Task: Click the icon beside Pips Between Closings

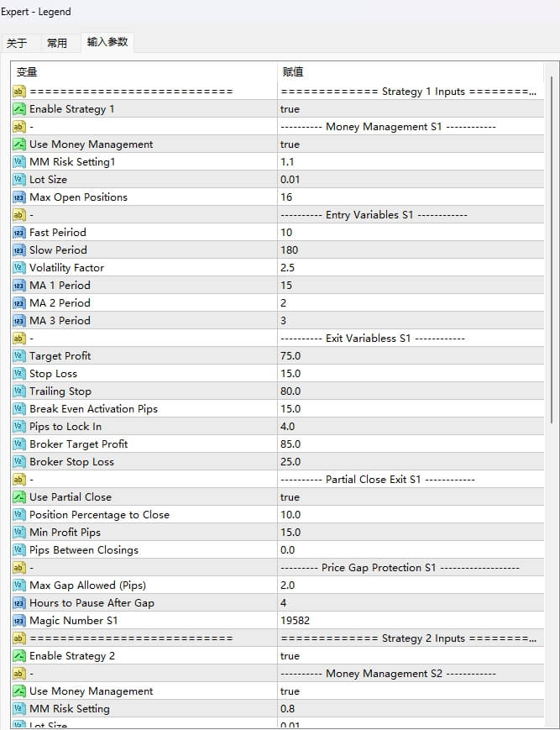Action: coord(19,550)
